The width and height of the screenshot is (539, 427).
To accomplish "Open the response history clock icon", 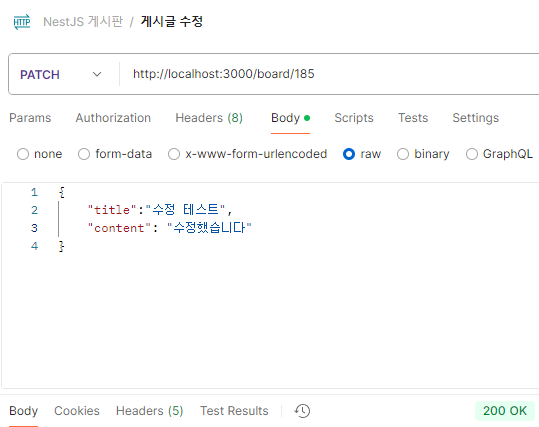I will (x=302, y=411).
